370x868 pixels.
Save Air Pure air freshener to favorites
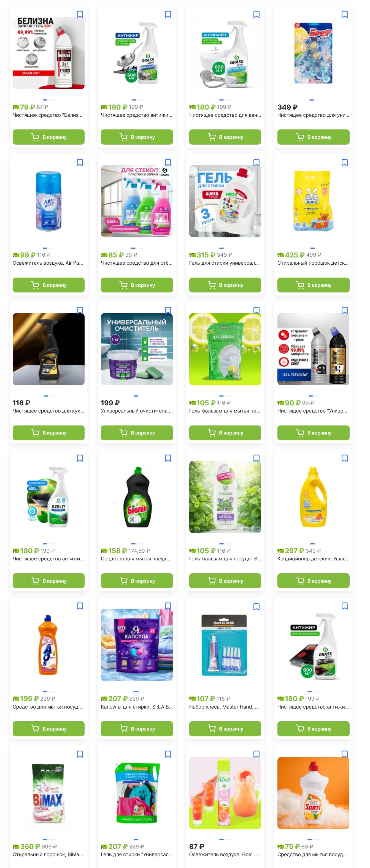pos(80,162)
